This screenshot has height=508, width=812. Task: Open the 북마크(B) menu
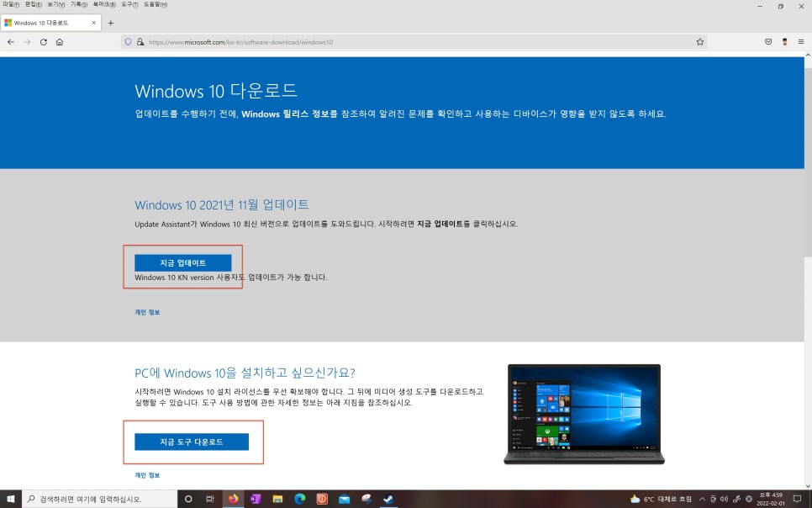click(x=104, y=4)
